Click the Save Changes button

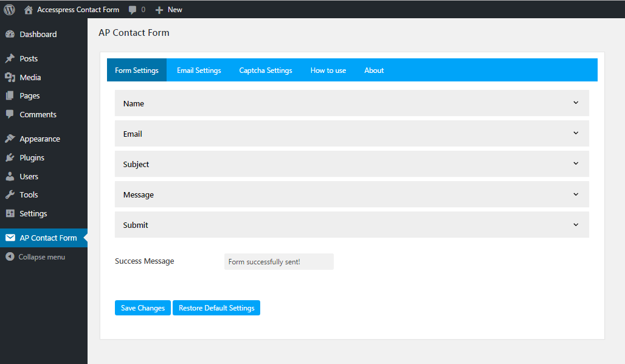143,308
